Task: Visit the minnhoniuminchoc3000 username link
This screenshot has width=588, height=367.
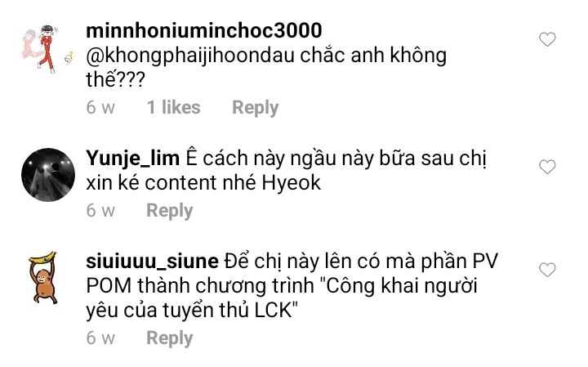Action: pos(204,30)
